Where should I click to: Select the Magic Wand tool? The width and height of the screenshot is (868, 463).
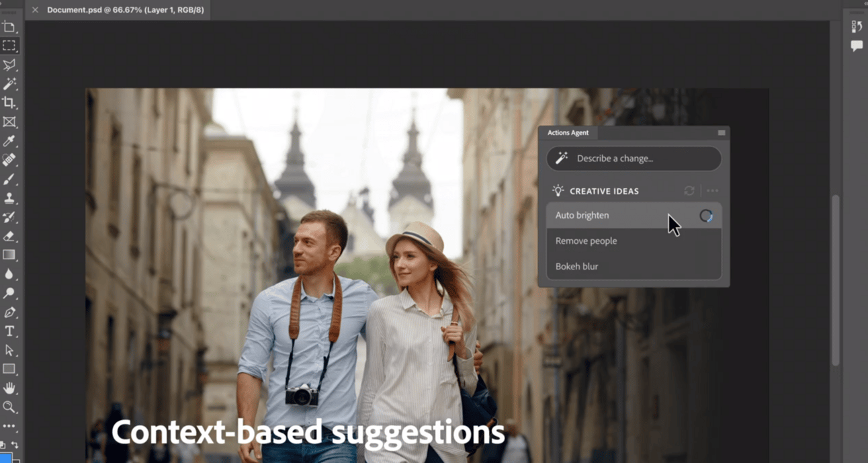pyautogui.click(x=9, y=84)
